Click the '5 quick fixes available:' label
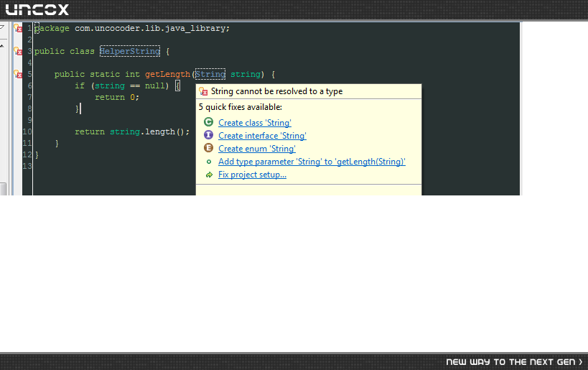This screenshot has height=370, width=588. click(x=240, y=107)
